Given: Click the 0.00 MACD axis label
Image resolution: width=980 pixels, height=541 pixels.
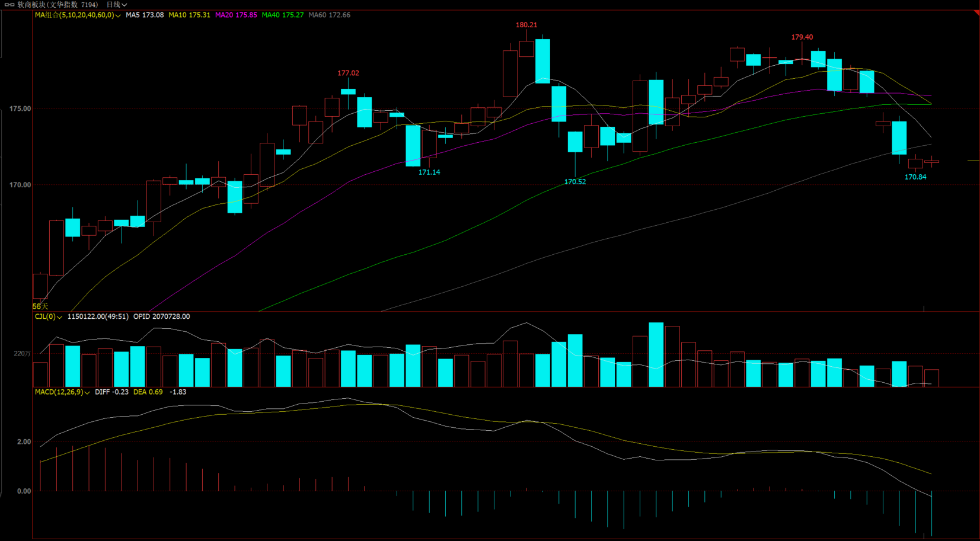Looking at the screenshot, I should 24,491.
